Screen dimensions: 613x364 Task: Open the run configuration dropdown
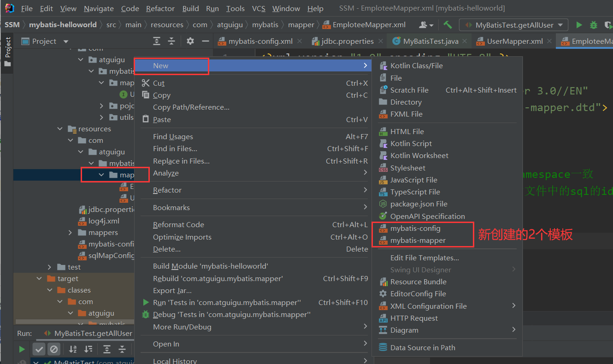[513, 25]
